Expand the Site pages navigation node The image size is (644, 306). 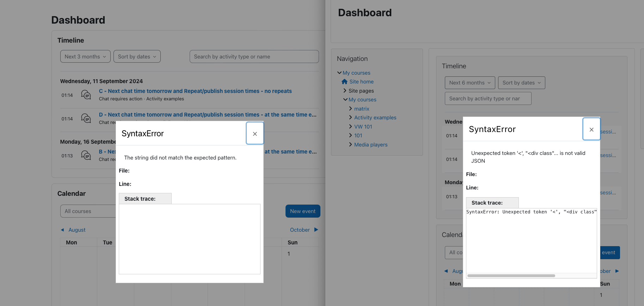pyautogui.click(x=345, y=90)
